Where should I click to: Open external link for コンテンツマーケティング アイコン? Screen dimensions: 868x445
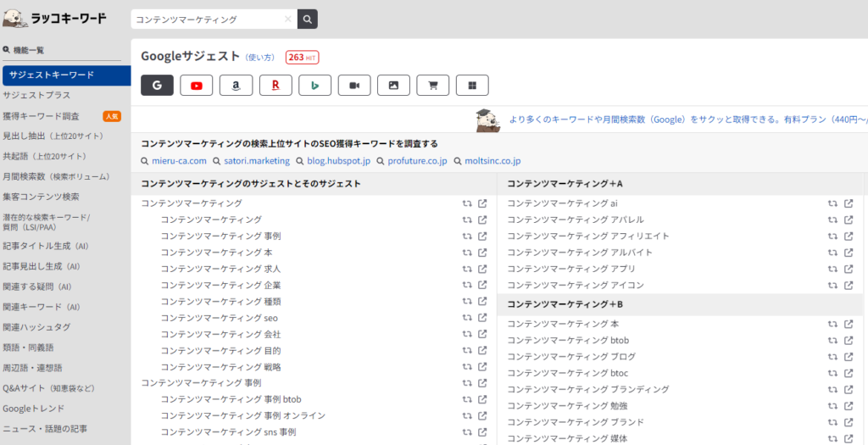848,285
